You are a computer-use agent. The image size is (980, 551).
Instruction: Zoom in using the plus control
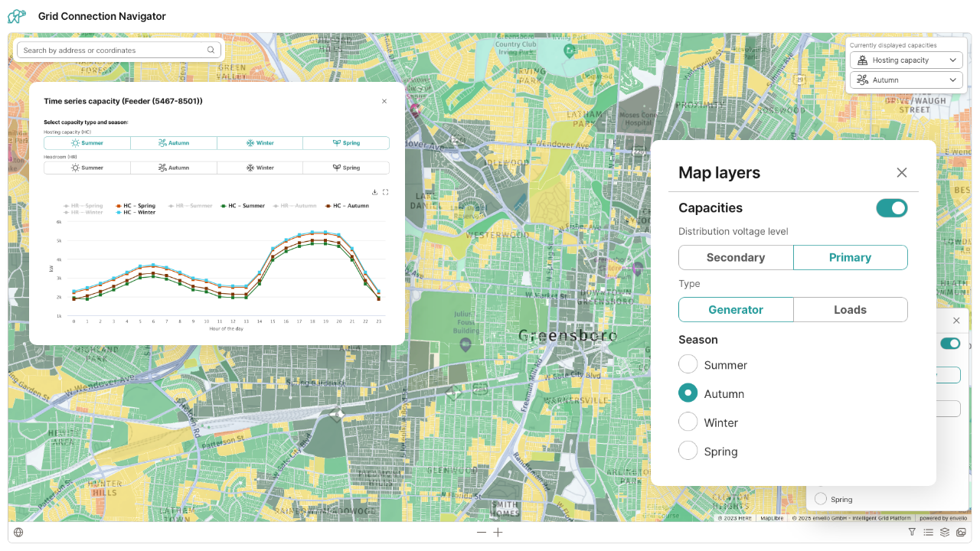pos(498,532)
